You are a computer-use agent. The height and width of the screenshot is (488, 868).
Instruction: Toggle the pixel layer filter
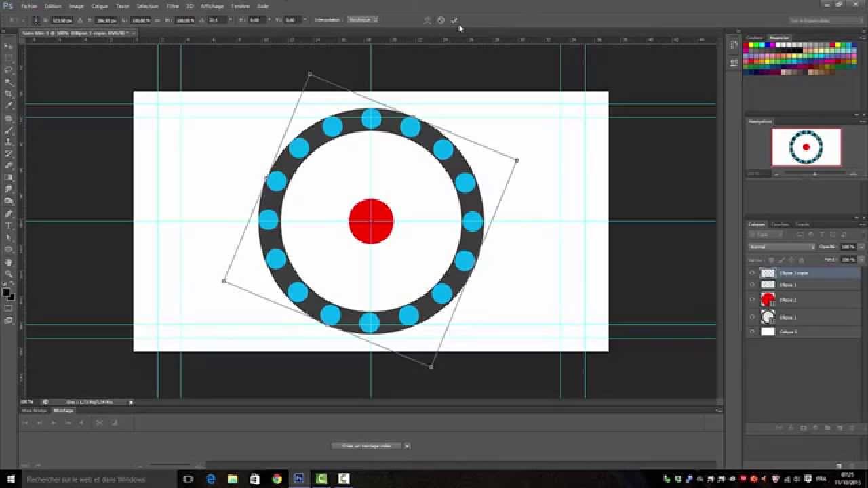(800, 235)
